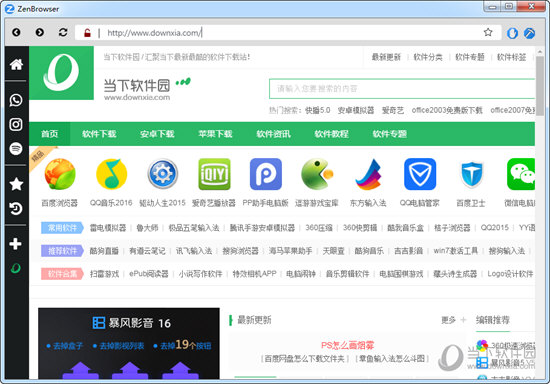
Task: Open the 百度网盘怎么下载文件夹 article
Action: [305, 359]
